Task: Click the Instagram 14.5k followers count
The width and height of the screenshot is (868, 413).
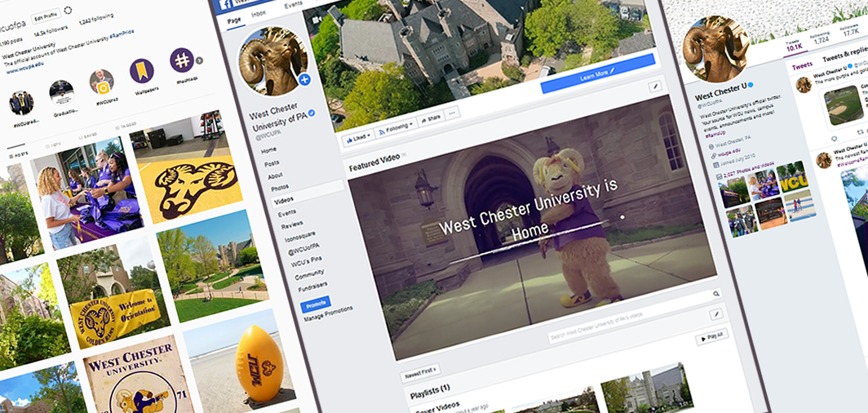Action: 49,33
